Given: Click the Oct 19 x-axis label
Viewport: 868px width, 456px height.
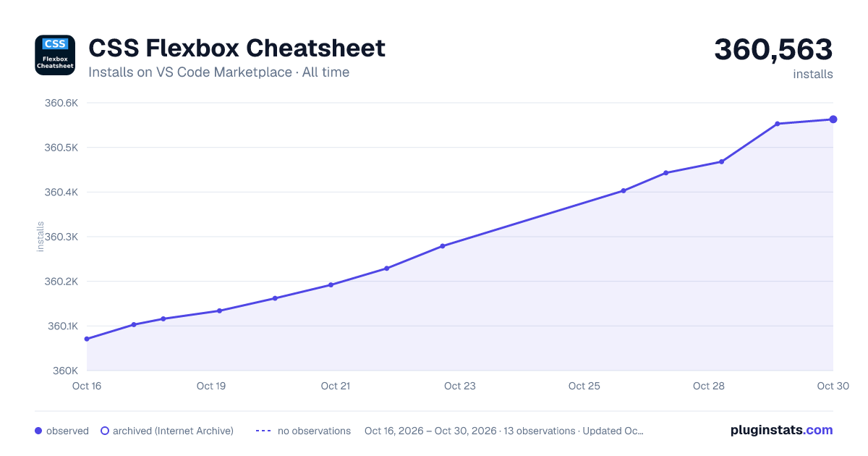Looking at the screenshot, I should point(211,386).
